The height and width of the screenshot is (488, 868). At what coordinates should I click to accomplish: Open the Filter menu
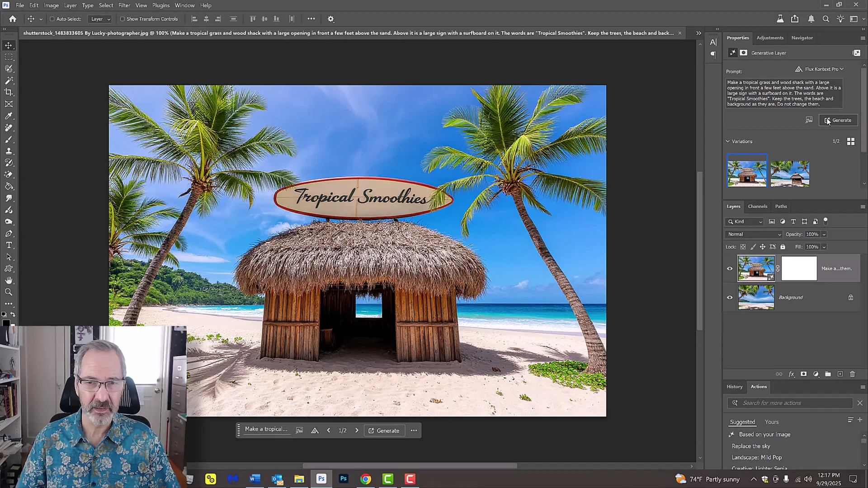tap(124, 5)
